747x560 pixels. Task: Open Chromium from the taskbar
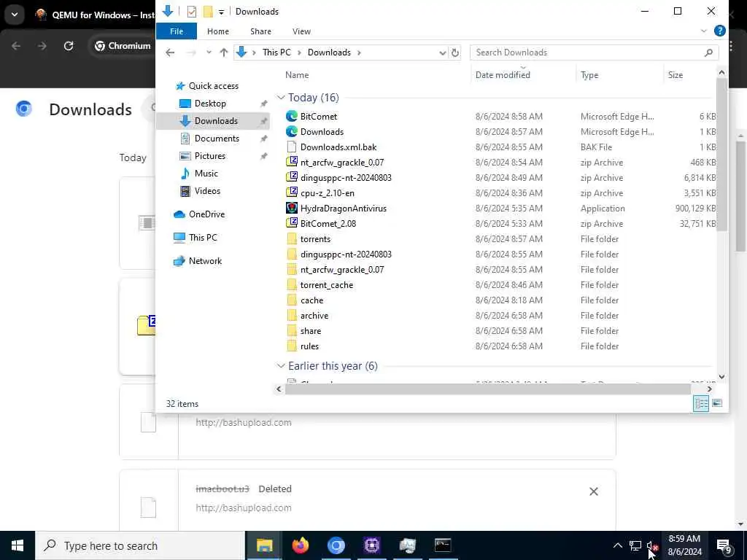(336, 545)
